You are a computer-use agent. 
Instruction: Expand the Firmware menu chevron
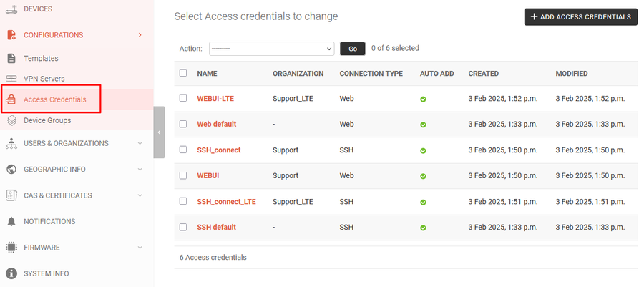click(140, 248)
